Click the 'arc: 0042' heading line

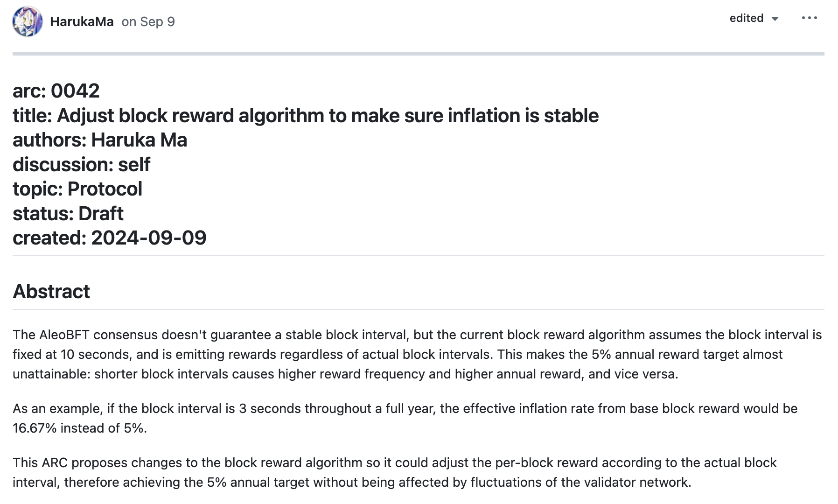click(x=56, y=91)
